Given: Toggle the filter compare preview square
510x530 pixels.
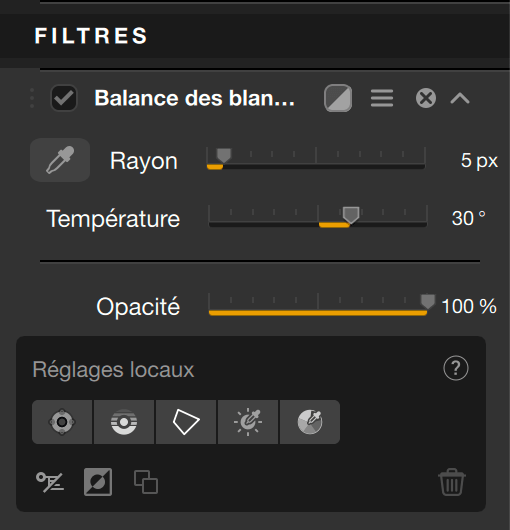Looking at the screenshot, I should (338, 98).
